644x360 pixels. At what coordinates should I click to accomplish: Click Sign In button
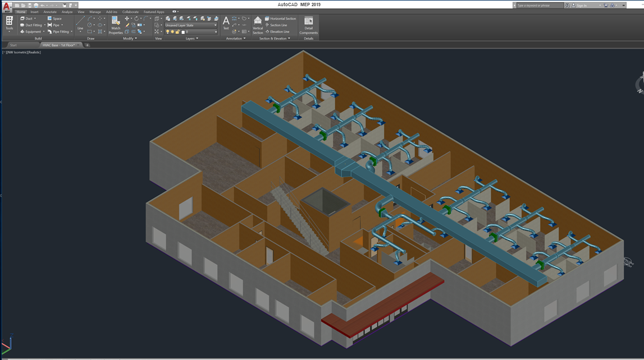(x=581, y=5)
